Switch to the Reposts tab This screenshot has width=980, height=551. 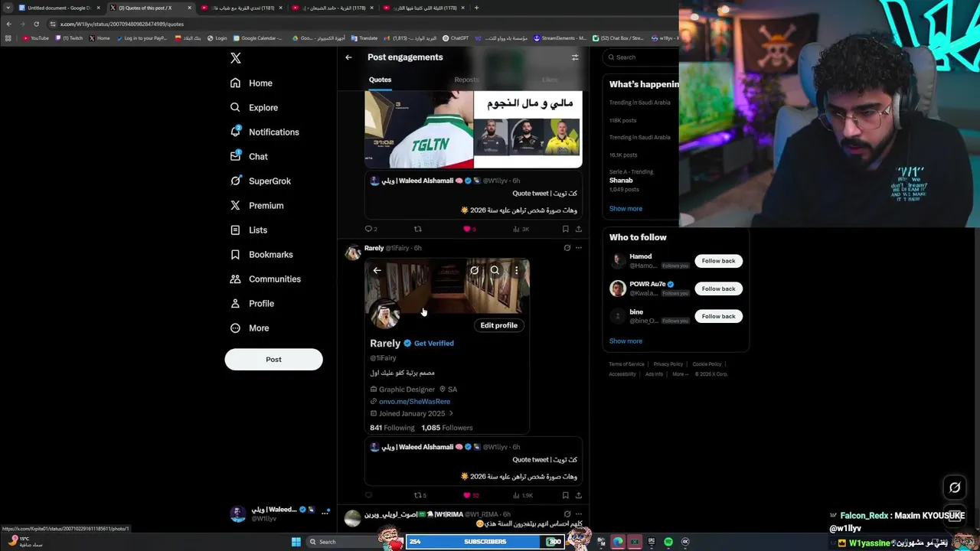click(x=466, y=80)
